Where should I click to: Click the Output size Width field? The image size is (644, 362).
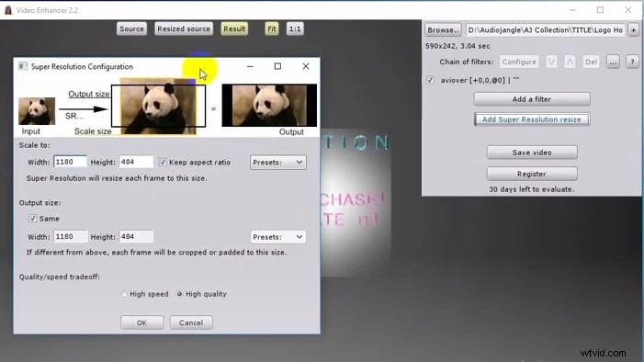click(70, 237)
